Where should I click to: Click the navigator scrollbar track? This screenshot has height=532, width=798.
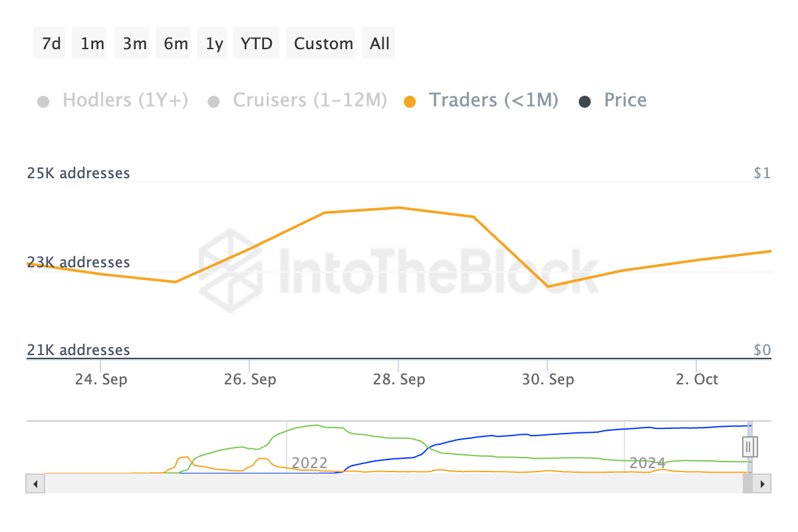[392, 483]
